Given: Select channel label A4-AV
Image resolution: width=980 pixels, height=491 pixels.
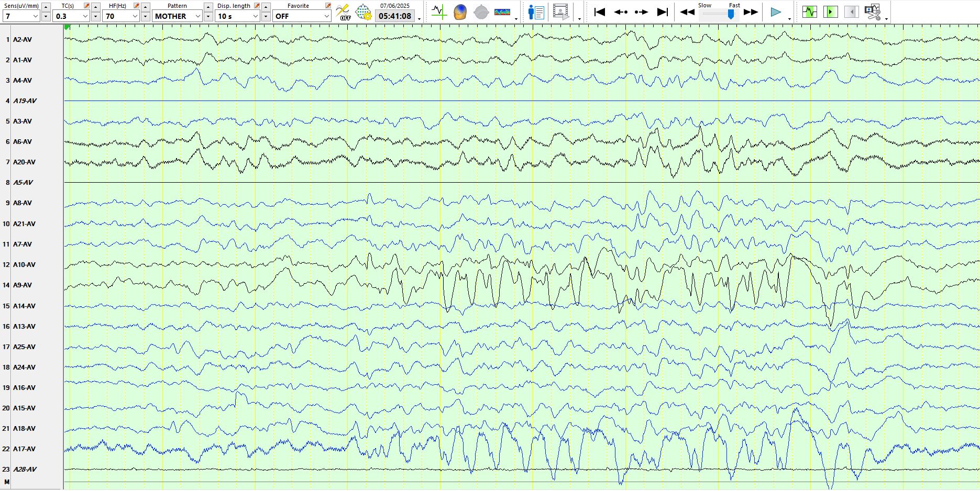Looking at the screenshot, I should coord(23,80).
